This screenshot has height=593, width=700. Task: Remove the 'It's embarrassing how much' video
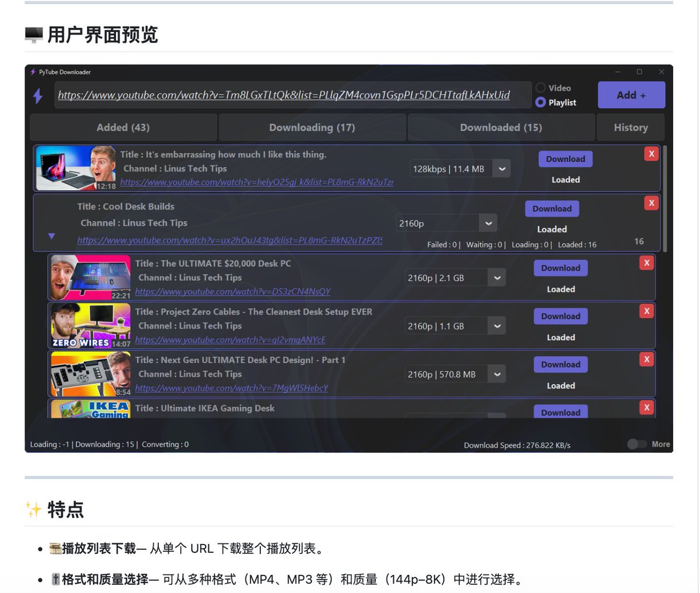[651, 154]
